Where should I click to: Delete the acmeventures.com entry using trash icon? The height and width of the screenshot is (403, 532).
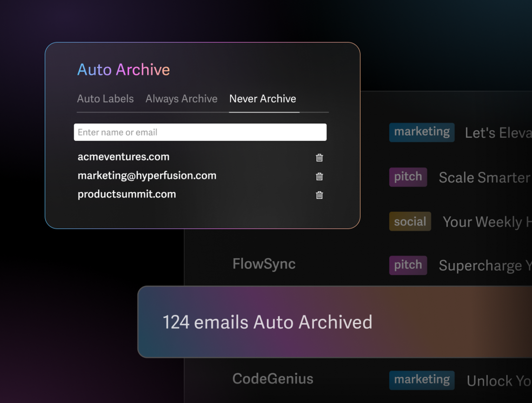click(x=319, y=158)
